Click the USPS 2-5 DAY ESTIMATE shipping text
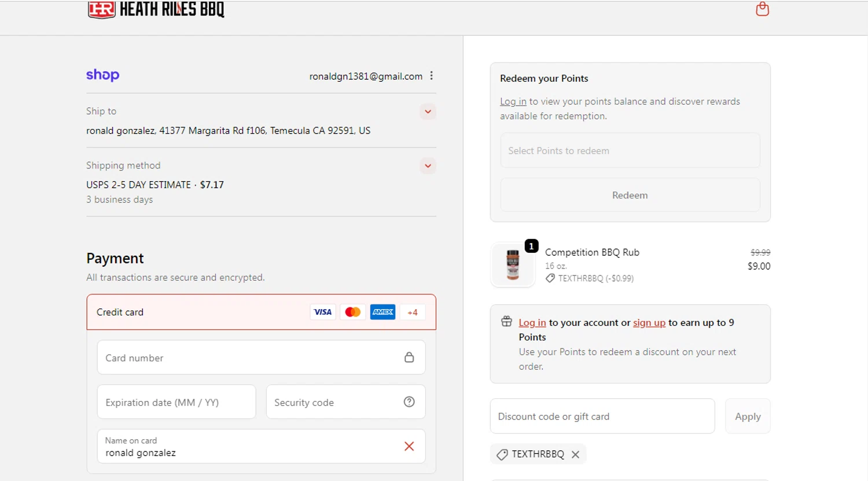 [x=138, y=185]
